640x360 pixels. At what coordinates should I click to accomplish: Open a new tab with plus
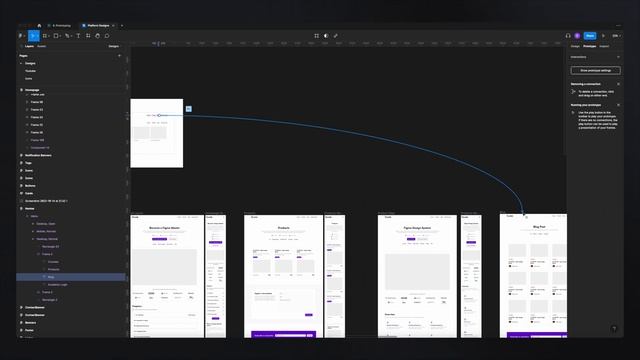[122, 26]
